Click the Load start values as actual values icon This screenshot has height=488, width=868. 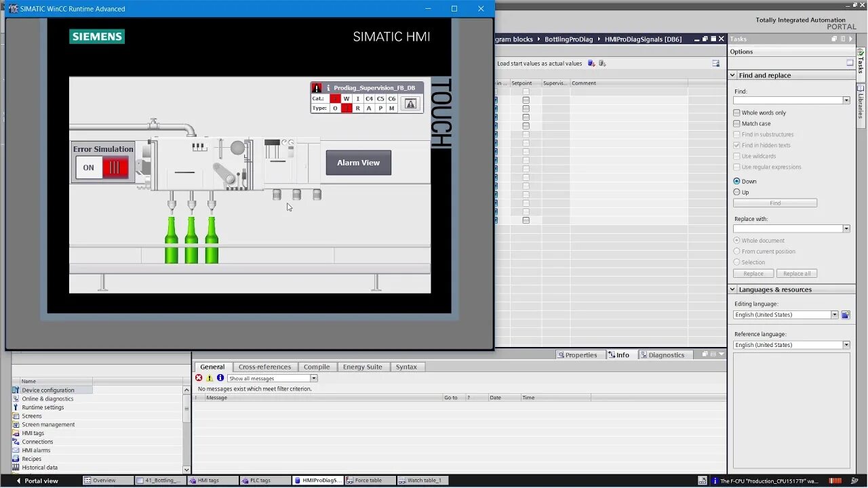[591, 63]
